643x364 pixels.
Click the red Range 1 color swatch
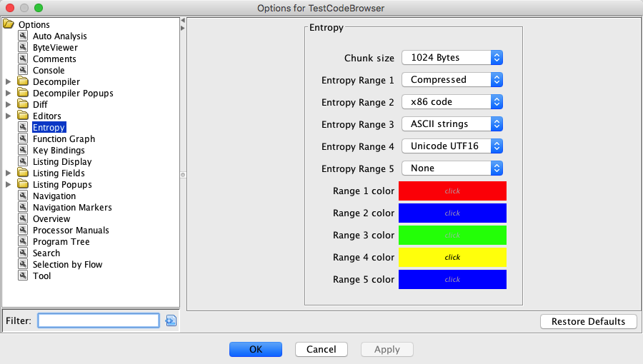click(452, 191)
